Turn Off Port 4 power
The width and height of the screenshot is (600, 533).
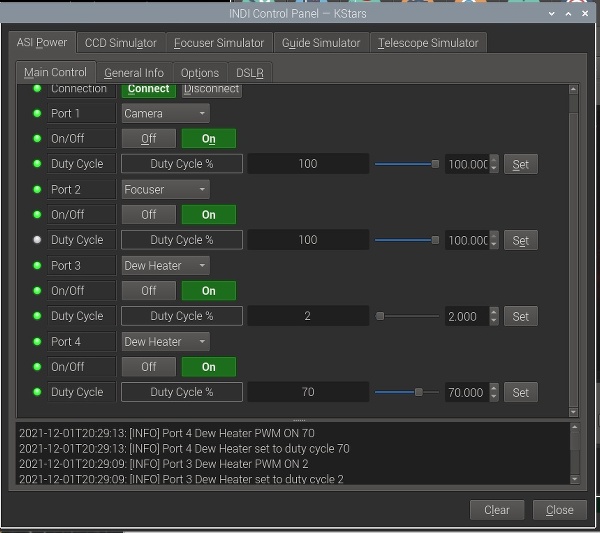pos(148,367)
